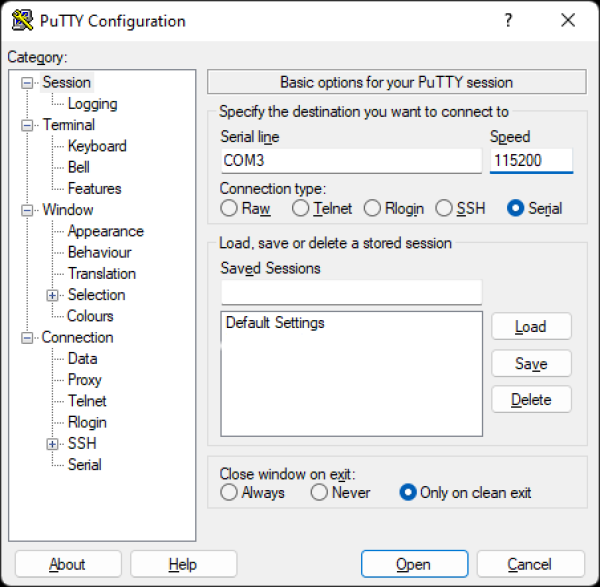This screenshot has width=600, height=587.
Task: Select the Serial connection type
Action: tap(516, 208)
